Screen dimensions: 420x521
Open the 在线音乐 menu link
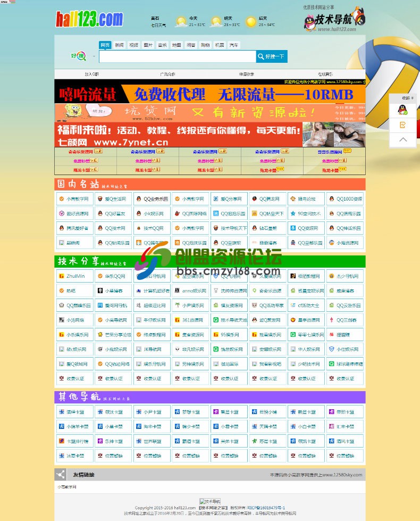pyautogui.click(x=325, y=74)
